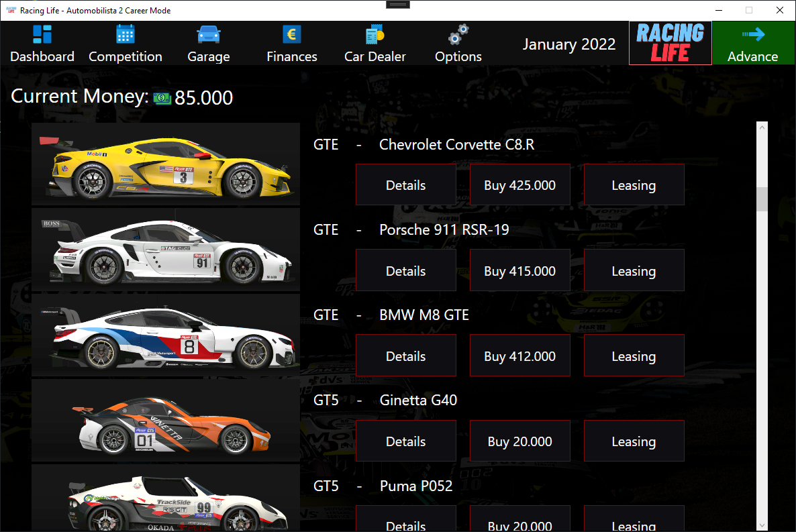Choose Leasing for Chevrolet Corvette C8.R
Image resolution: width=796 pixels, height=532 pixels.
pos(634,184)
